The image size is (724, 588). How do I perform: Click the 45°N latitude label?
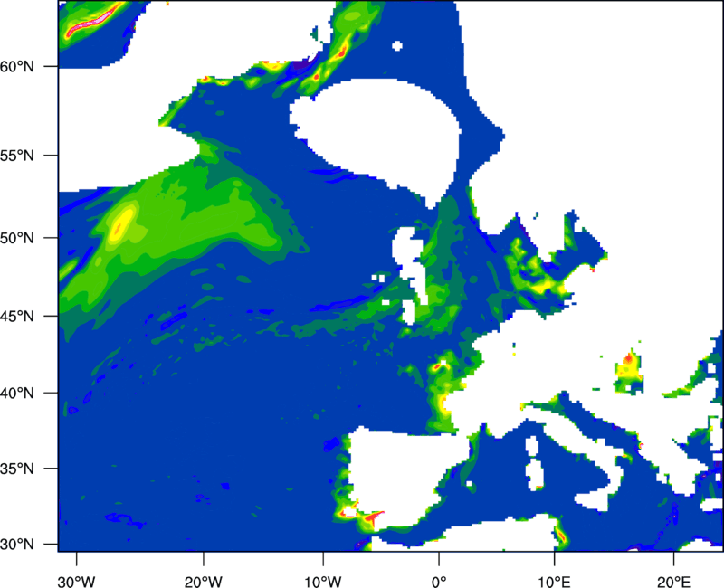point(17,317)
